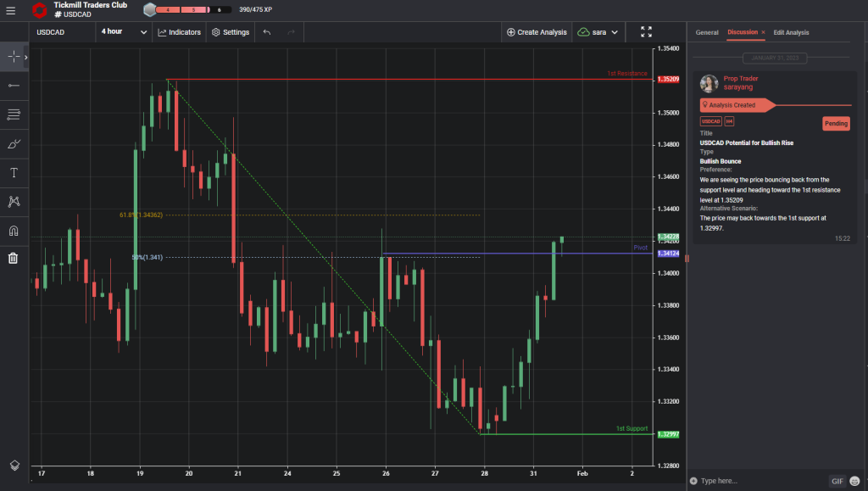This screenshot has width=868, height=491.
Task: Pick the trend line drawing tool
Action: pos(13,85)
